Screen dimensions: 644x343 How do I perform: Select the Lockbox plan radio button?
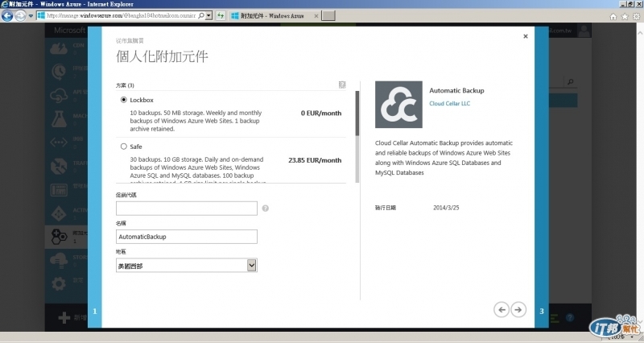(x=124, y=100)
